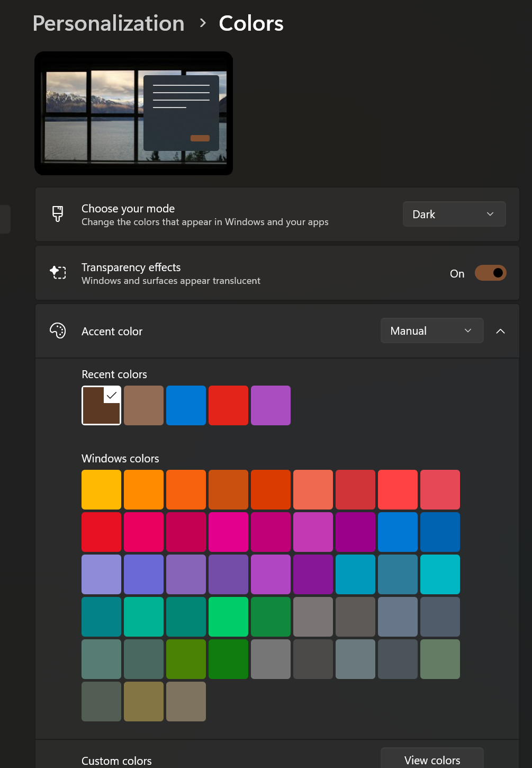This screenshot has height=768, width=532.
Task: Pick the bright mint green Windows color
Action: [x=228, y=617]
